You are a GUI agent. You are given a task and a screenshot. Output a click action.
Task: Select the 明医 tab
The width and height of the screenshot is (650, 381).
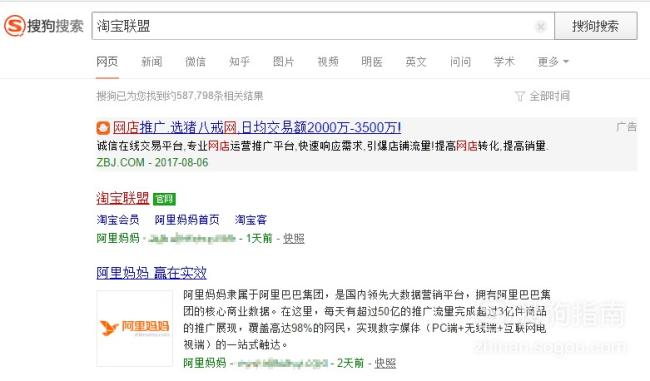(372, 62)
